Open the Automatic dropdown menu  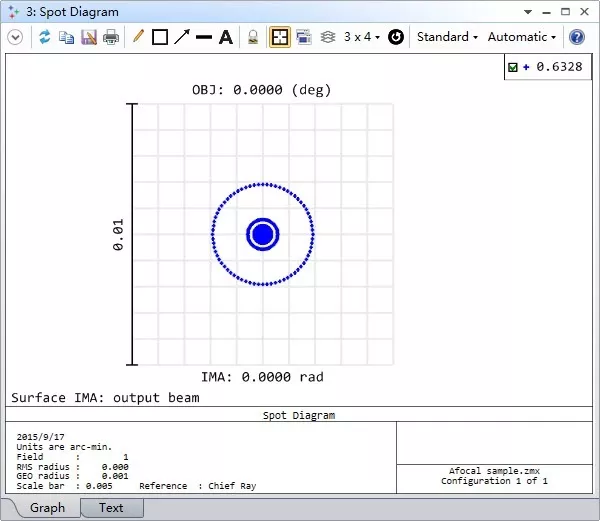click(522, 37)
